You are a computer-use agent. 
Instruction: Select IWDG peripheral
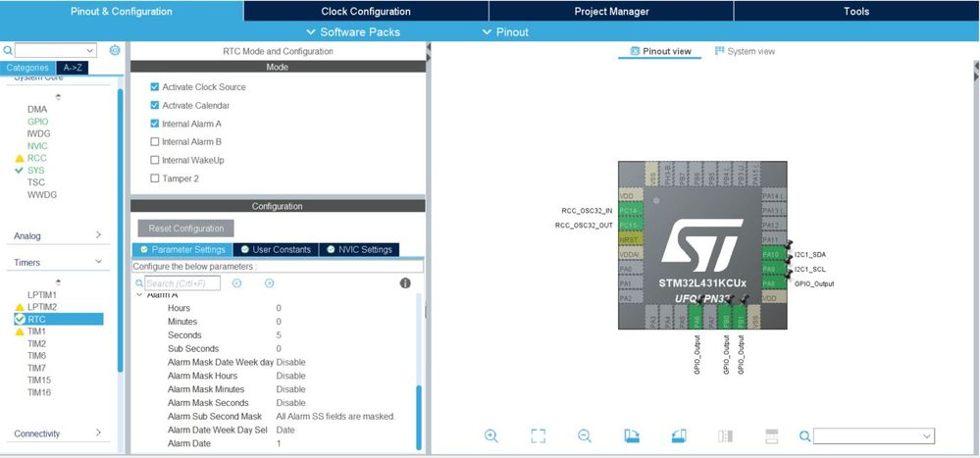[39, 133]
